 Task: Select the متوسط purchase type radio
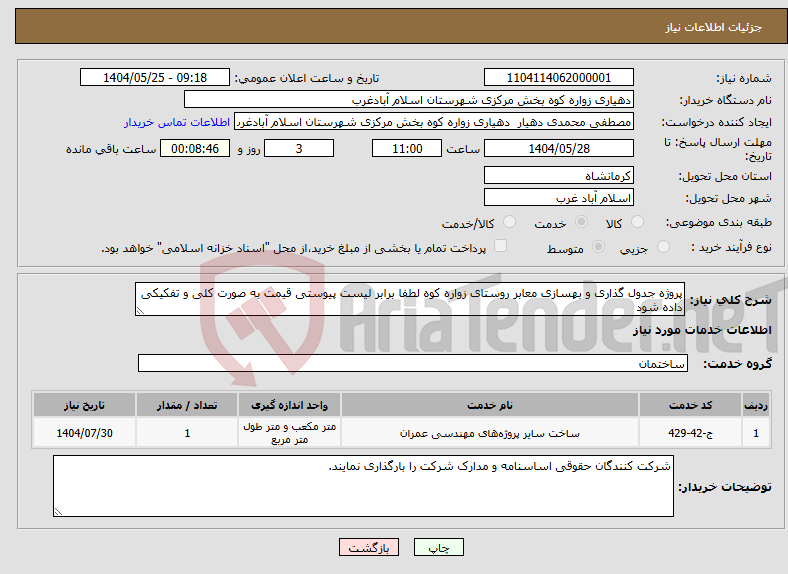click(599, 246)
